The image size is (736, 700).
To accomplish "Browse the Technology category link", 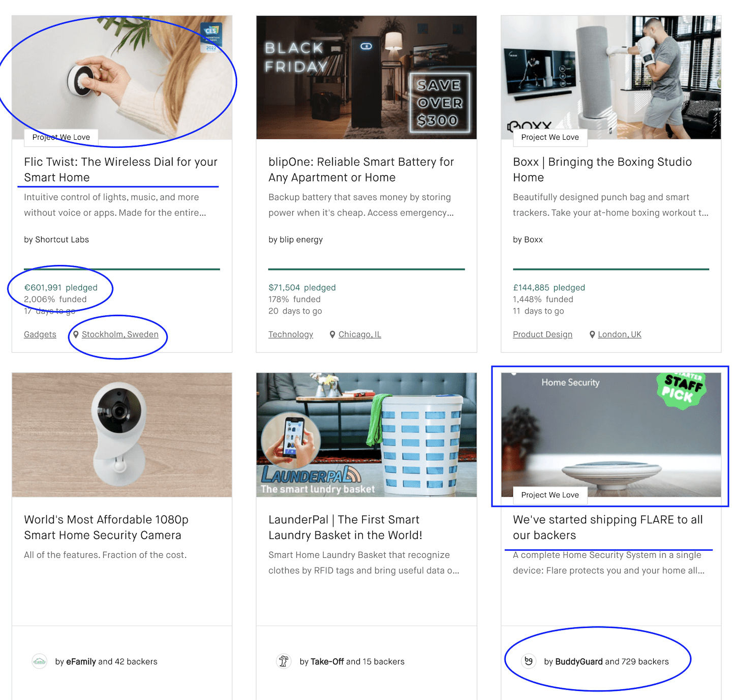I will click(x=291, y=334).
